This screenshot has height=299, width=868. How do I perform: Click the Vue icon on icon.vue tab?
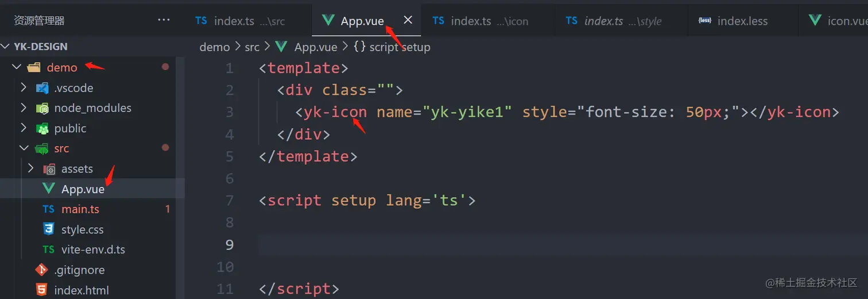tap(815, 20)
